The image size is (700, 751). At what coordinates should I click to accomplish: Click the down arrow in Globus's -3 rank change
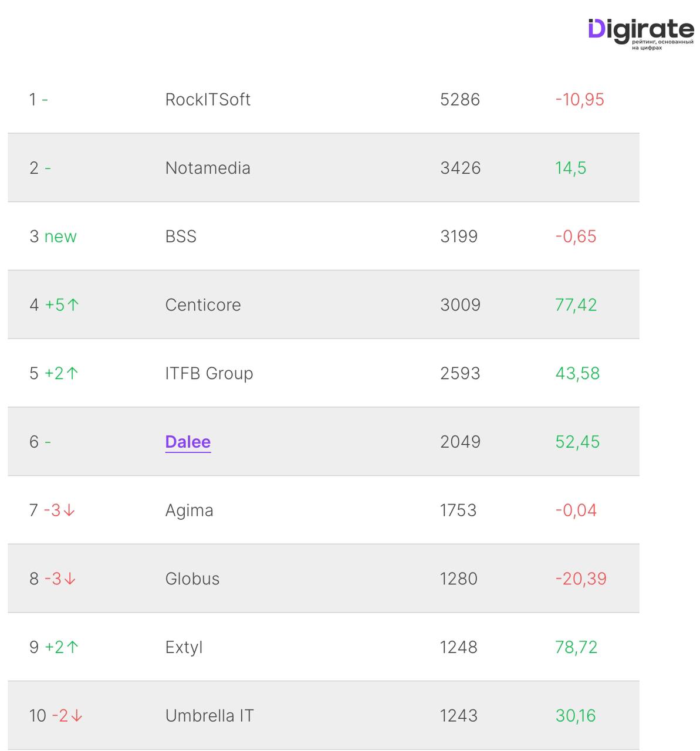(x=70, y=579)
